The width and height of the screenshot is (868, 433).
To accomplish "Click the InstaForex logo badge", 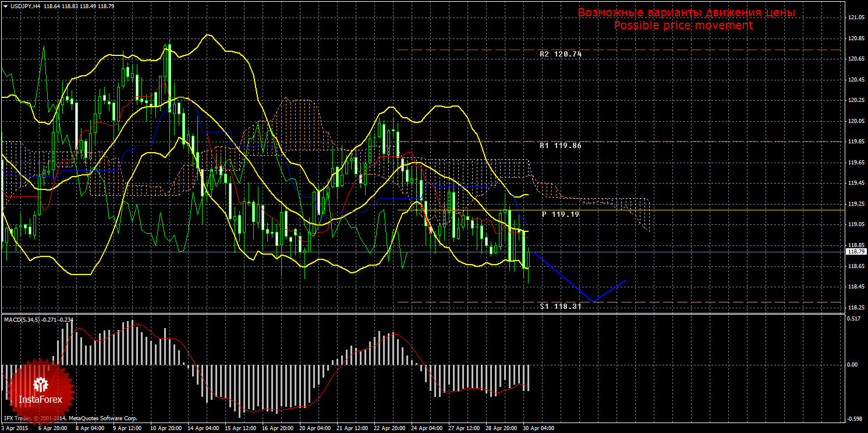I will [40, 390].
